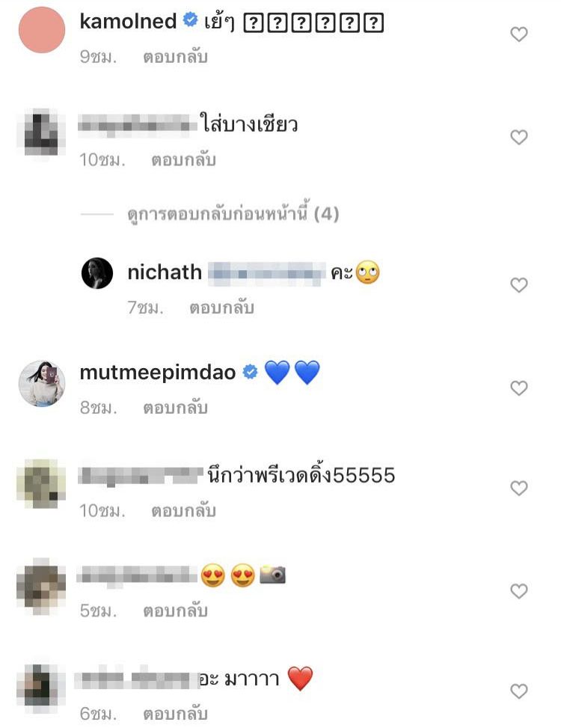Image resolution: width=561 pixels, height=728 pixels.
Task: Heart the comment with heart-eyes and camera emojis
Action: pos(519,592)
